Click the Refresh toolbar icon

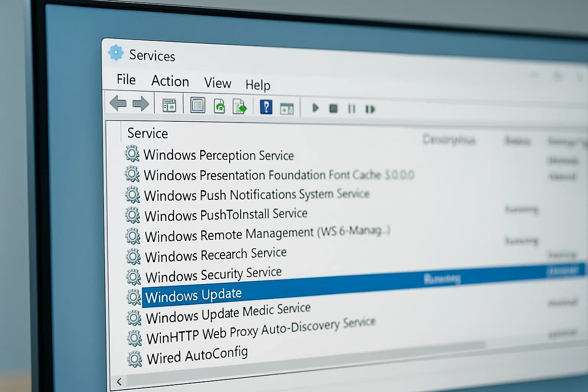pyautogui.click(x=220, y=107)
